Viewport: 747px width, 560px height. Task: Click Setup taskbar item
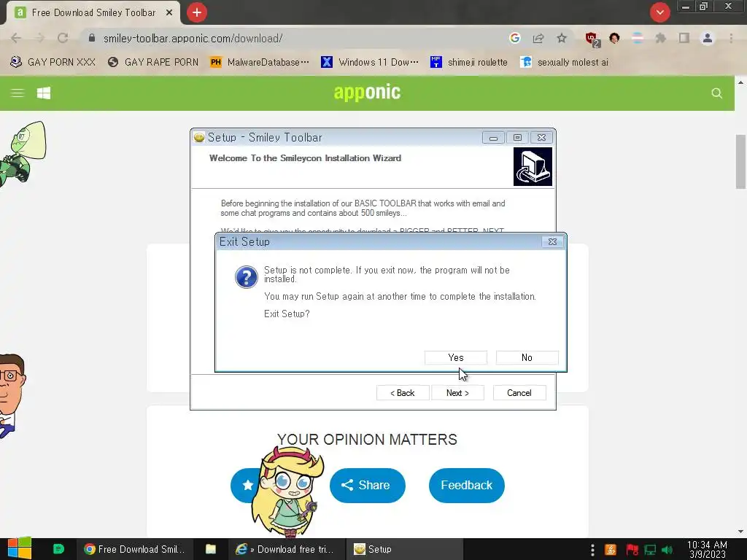pos(403,550)
